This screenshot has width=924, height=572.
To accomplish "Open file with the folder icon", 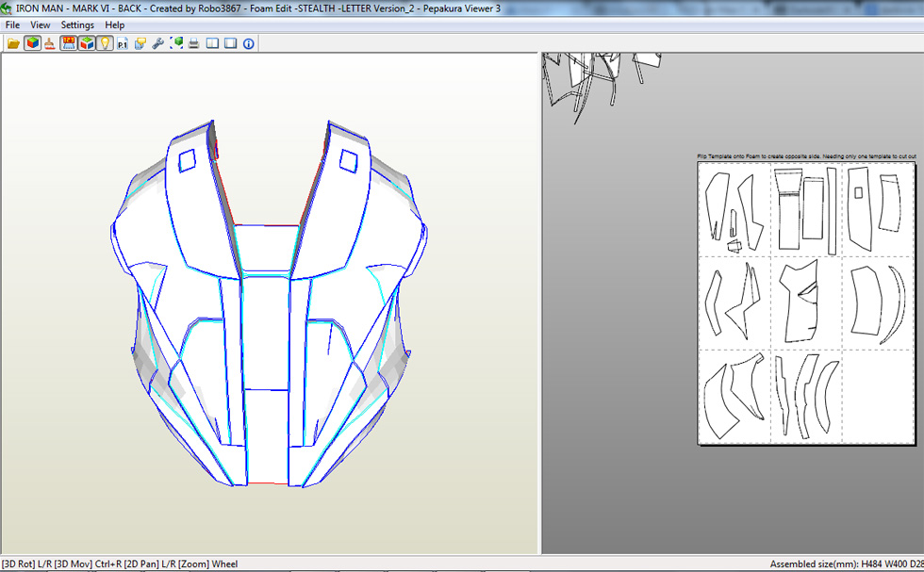I will pyautogui.click(x=13, y=43).
